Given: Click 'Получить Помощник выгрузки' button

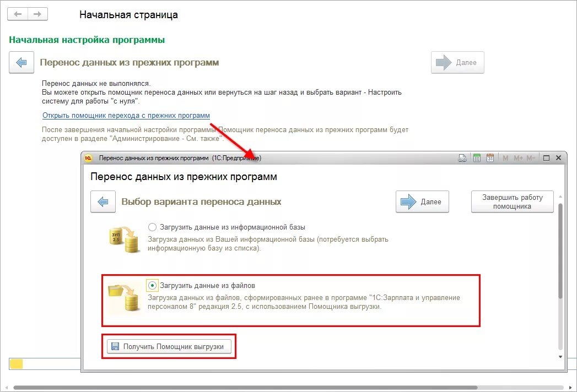Looking at the screenshot, I should click(x=169, y=346).
